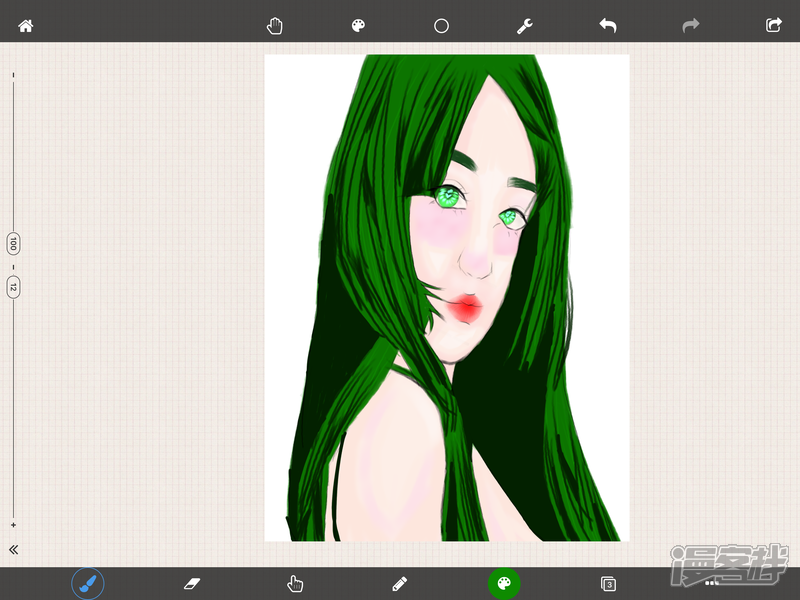Activate the smudge finger tool
This screenshot has width=800, height=600.
click(x=295, y=583)
